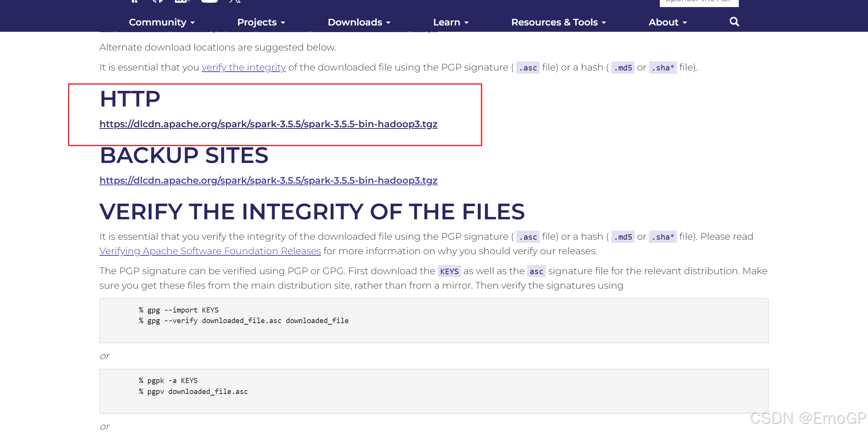The image size is (868, 432).
Task: Open the X (Twitter) social icon
Action: click(235, 1)
